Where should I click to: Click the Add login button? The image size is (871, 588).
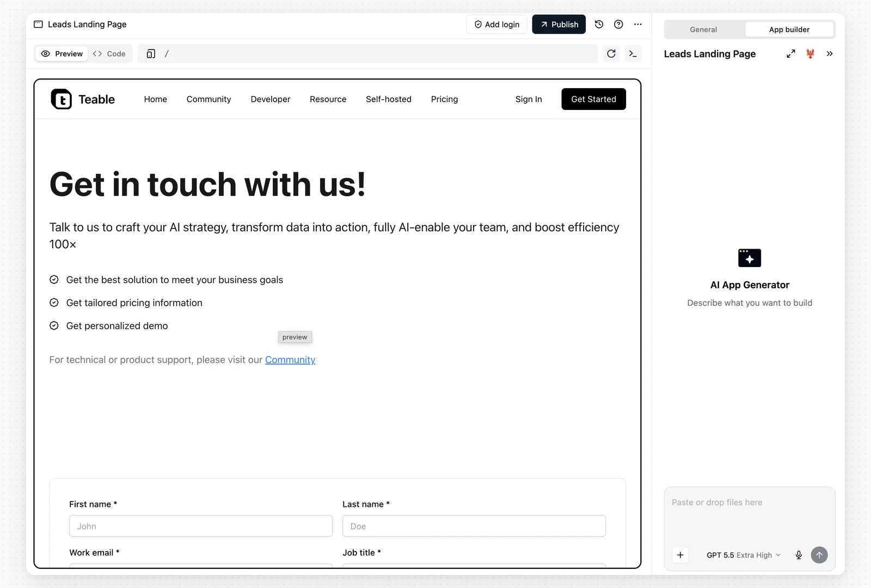[x=496, y=24]
